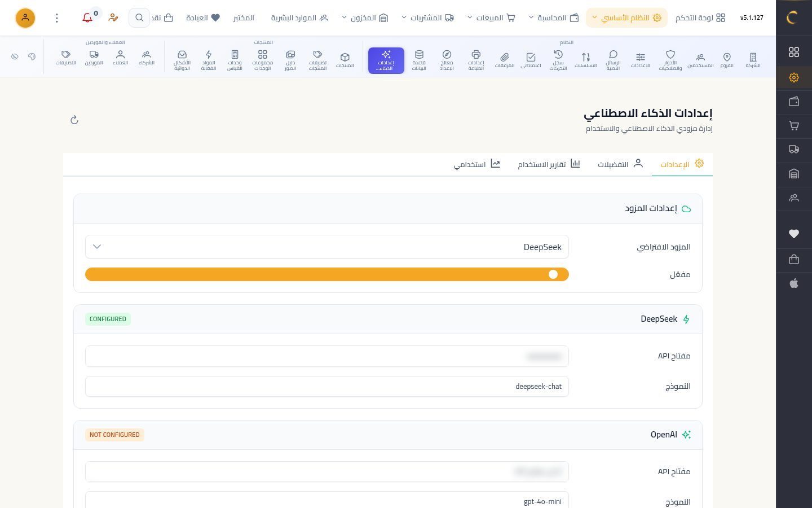Expand the المخزون inventory dropdown
Image resolution: width=812 pixels, height=508 pixels.
(x=365, y=17)
